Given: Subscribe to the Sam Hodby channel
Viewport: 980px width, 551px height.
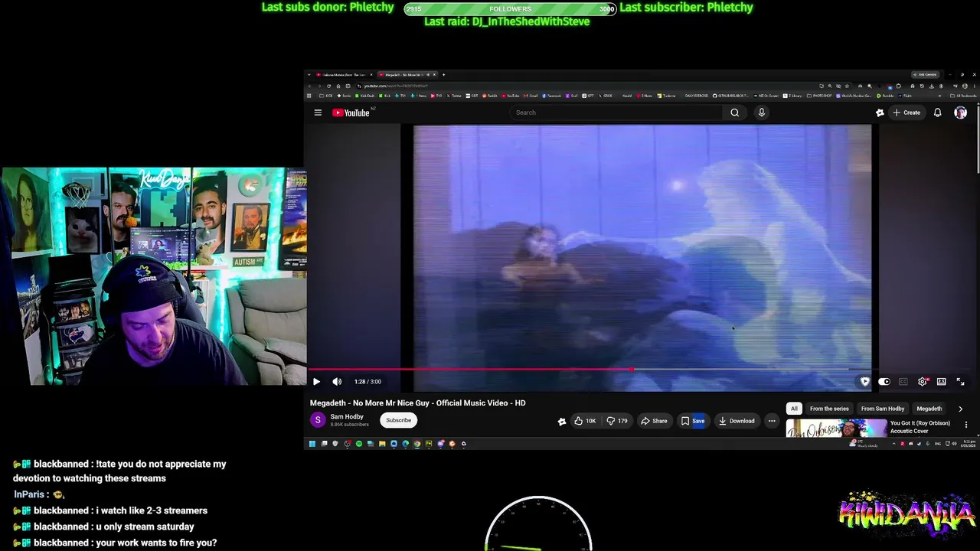Looking at the screenshot, I should [x=398, y=420].
